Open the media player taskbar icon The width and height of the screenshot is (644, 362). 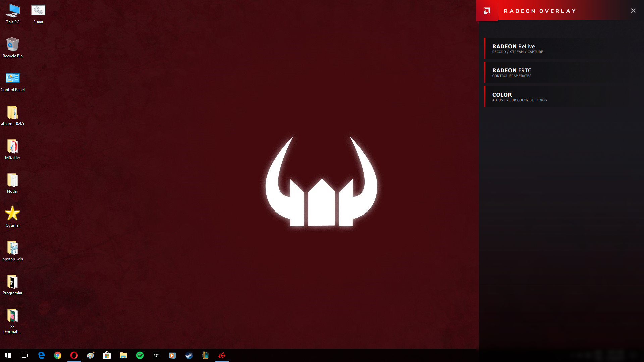click(172, 355)
